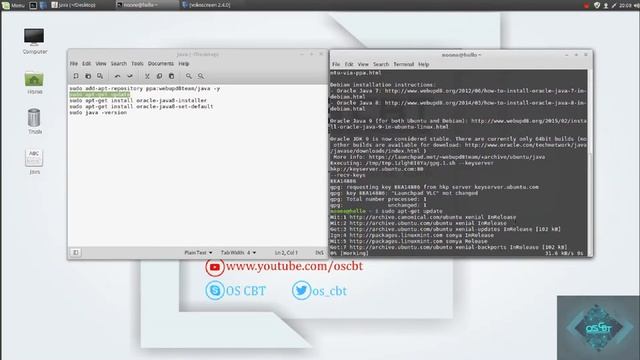Click the oracle-java8-installer line in editor
This screenshot has height=360, width=640.
point(138,100)
